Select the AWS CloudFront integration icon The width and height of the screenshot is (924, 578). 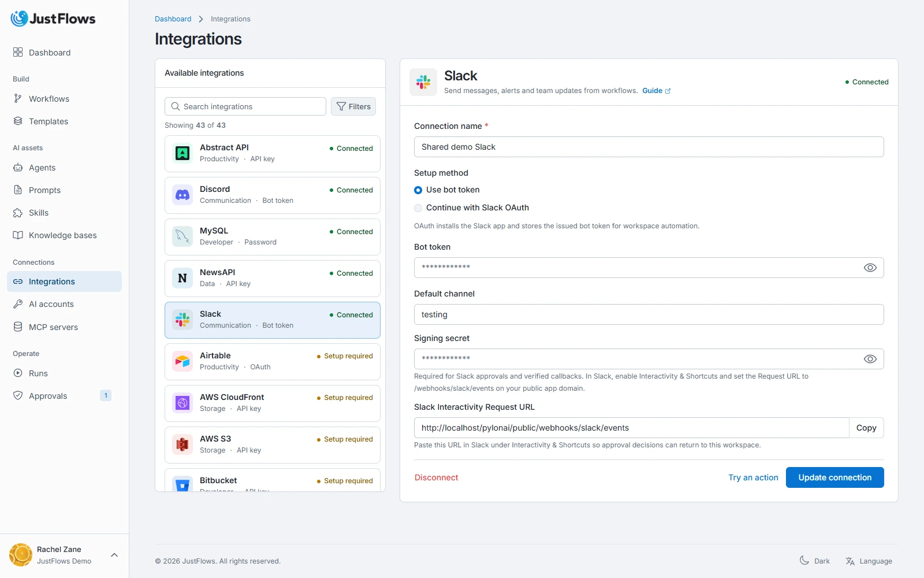click(x=182, y=403)
